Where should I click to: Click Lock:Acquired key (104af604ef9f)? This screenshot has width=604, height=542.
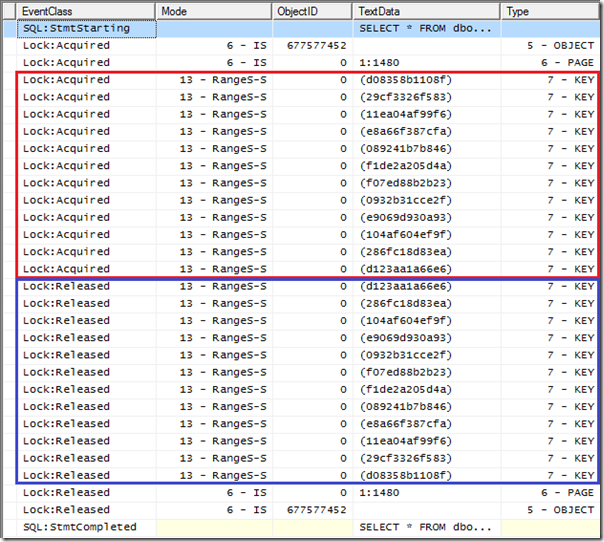click(x=406, y=235)
